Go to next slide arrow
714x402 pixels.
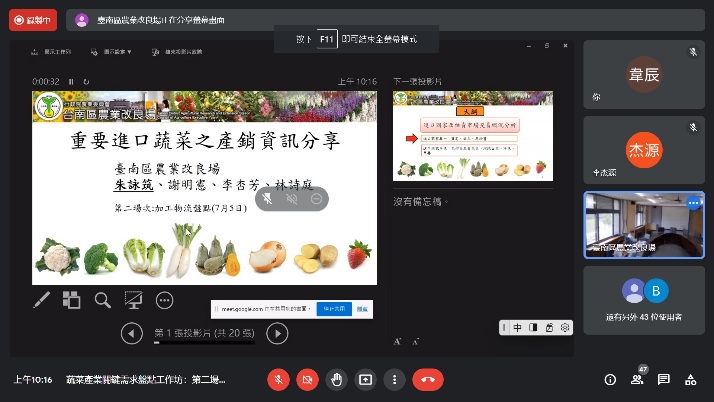(x=278, y=333)
